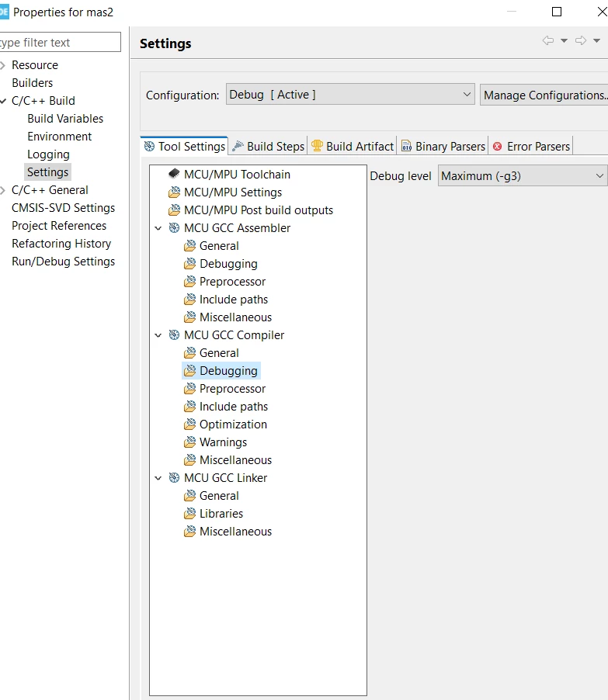Select Environment page
The width and height of the screenshot is (608, 700).
60,137
